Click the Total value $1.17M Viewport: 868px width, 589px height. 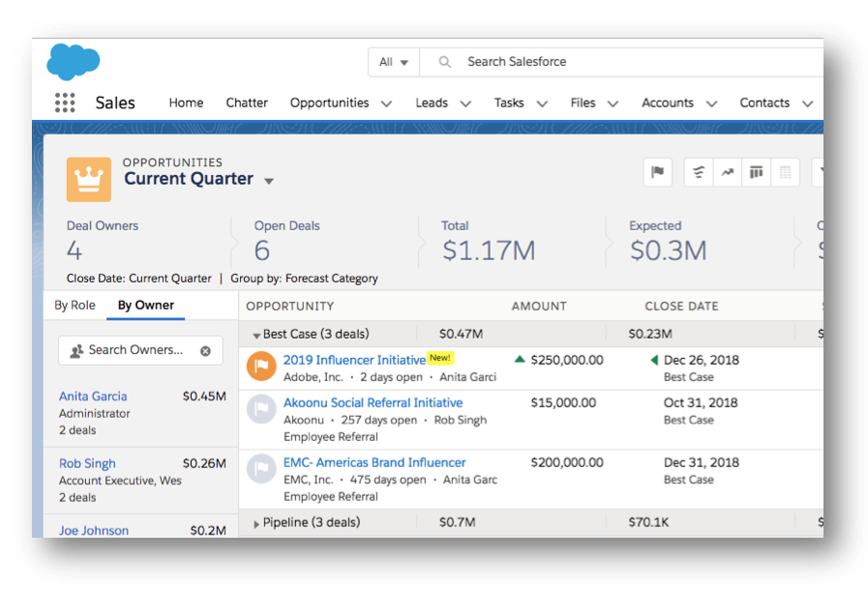(x=489, y=250)
